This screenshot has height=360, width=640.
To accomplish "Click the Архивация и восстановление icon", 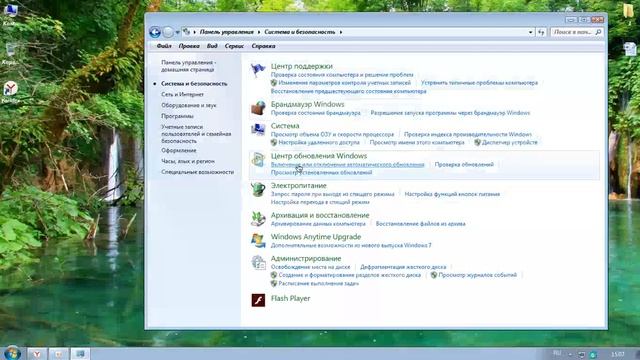I will [258, 219].
